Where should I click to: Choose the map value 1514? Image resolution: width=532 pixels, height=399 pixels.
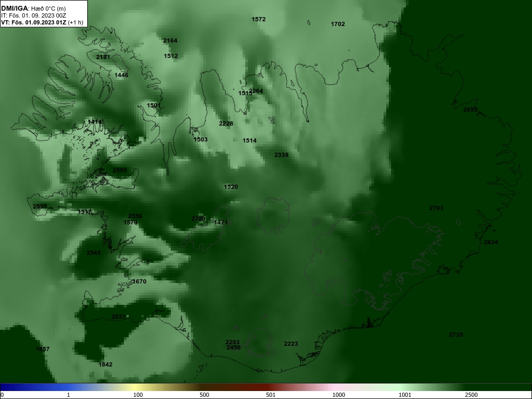(250, 140)
